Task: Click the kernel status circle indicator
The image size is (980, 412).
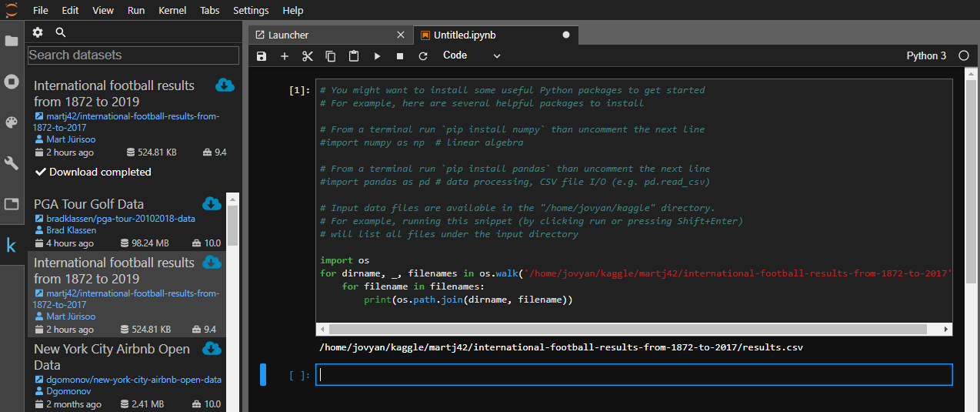Action: (x=964, y=56)
